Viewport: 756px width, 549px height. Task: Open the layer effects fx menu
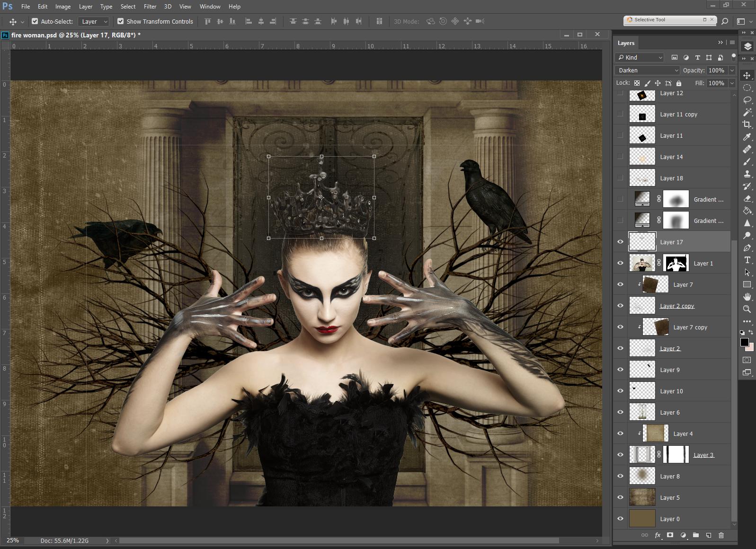tap(658, 535)
